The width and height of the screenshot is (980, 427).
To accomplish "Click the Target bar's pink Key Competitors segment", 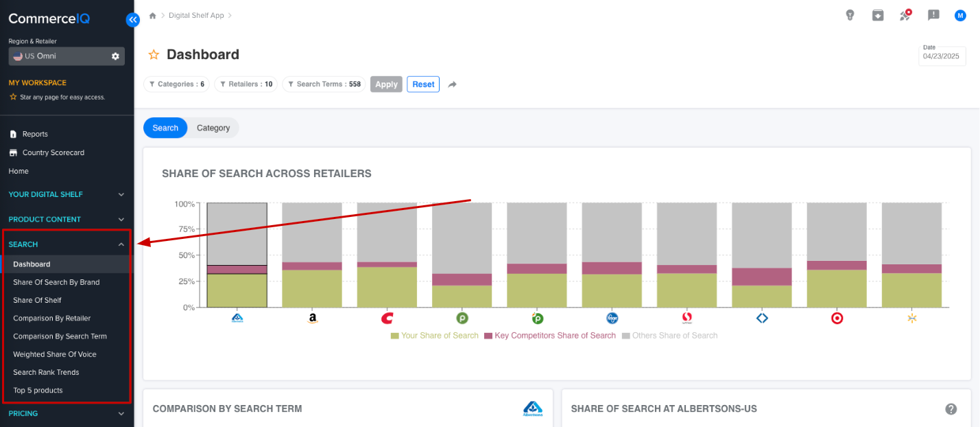I will [837, 265].
